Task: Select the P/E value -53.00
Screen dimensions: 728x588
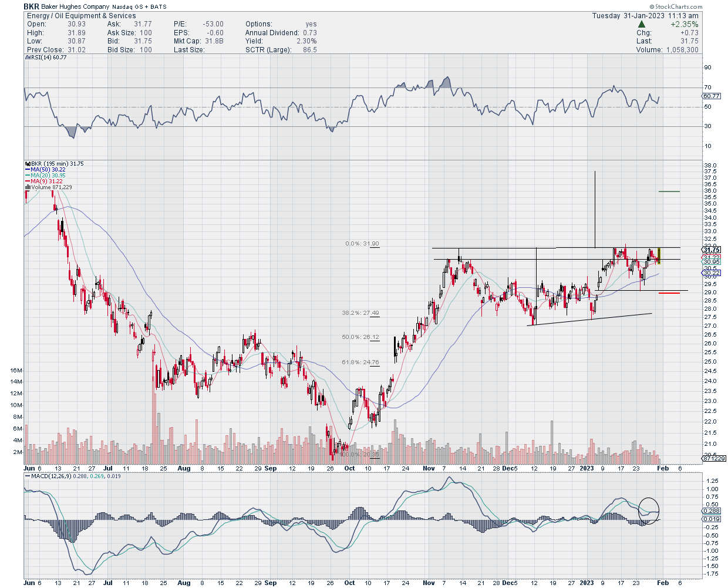Action: [212, 25]
